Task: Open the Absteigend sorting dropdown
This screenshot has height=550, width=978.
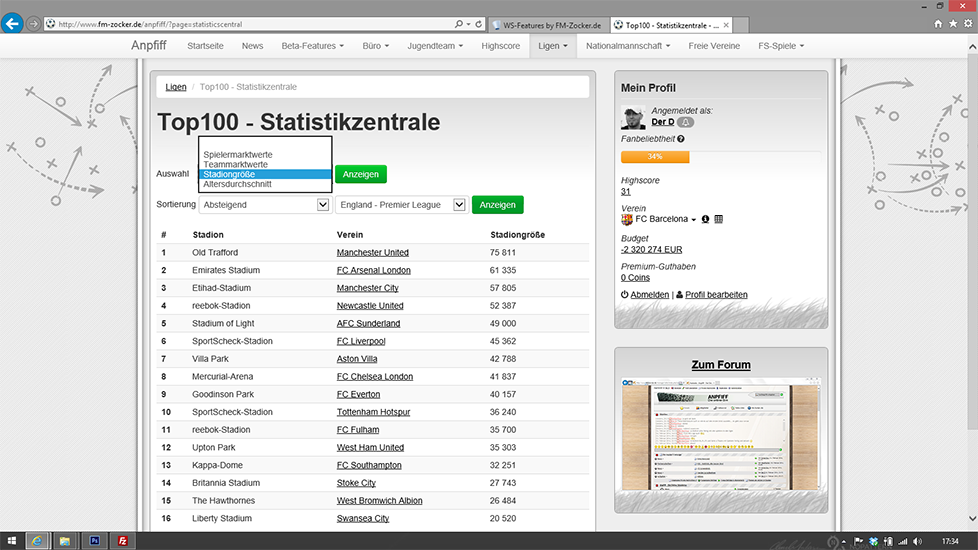Action: 264,205
